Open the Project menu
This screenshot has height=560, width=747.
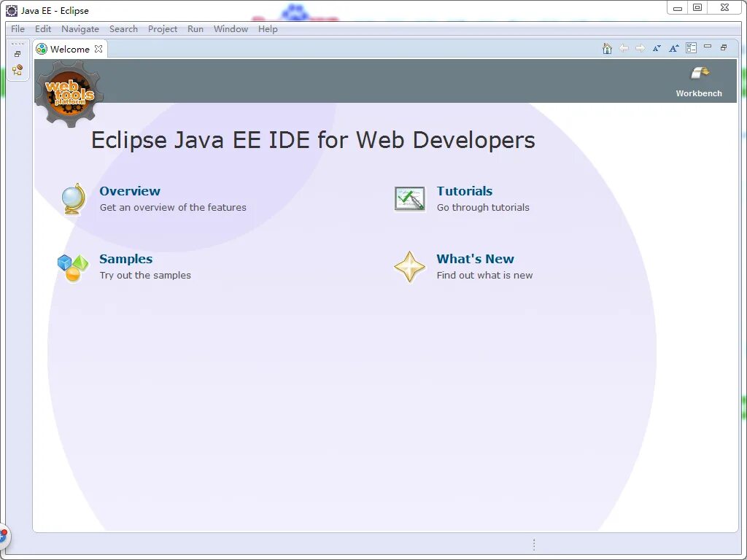coord(163,29)
